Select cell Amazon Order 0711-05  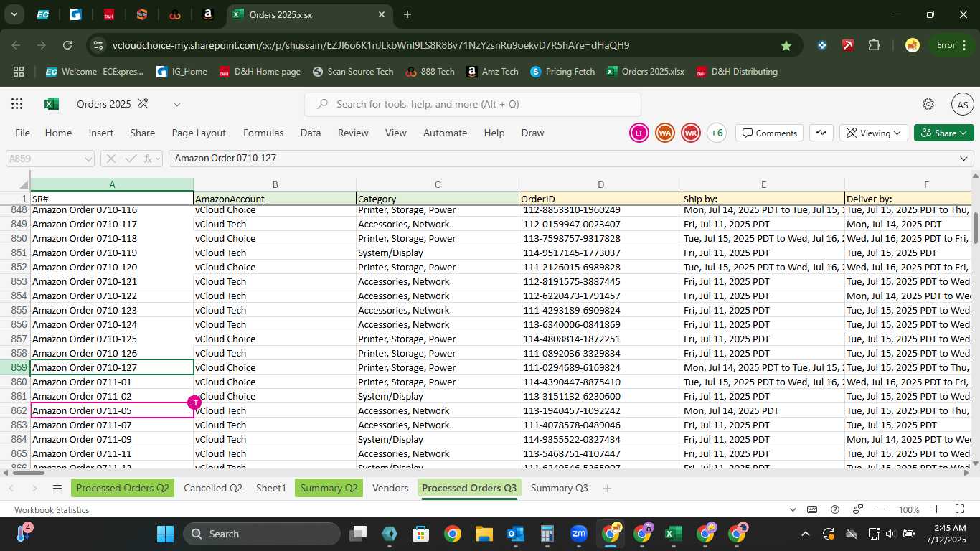click(112, 410)
